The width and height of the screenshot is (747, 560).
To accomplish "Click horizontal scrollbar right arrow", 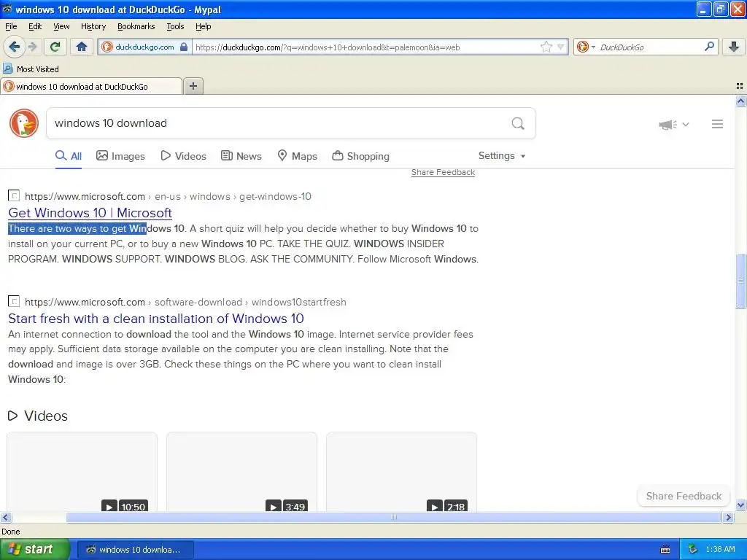I will click(x=728, y=517).
